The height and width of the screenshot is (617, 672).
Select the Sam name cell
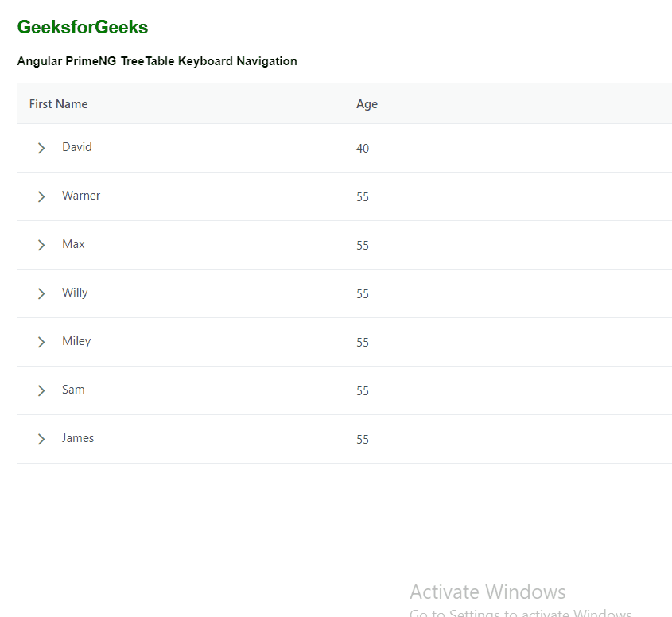(73, 390)
